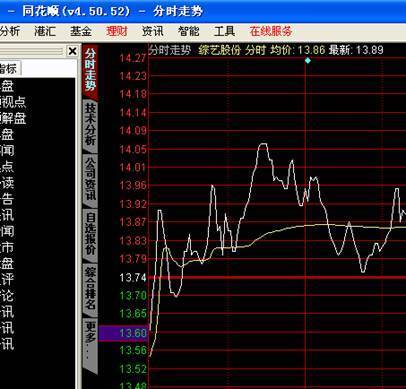
Task: Click the white 13.74 baseline price label
Action: click(133, 277)
